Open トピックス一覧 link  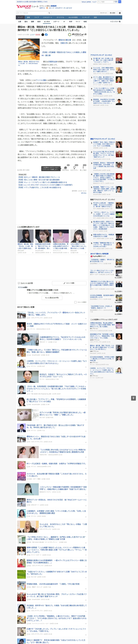(x=115, y=22)
